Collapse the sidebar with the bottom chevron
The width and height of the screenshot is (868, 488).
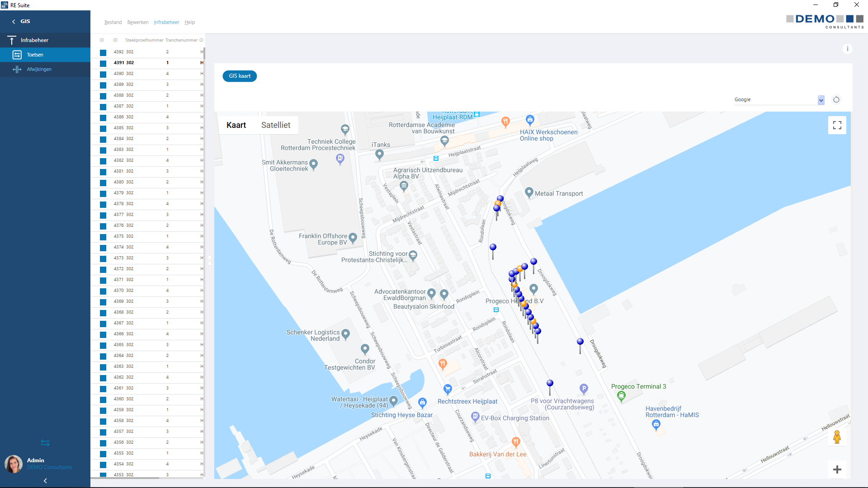[x=45, y=481]
